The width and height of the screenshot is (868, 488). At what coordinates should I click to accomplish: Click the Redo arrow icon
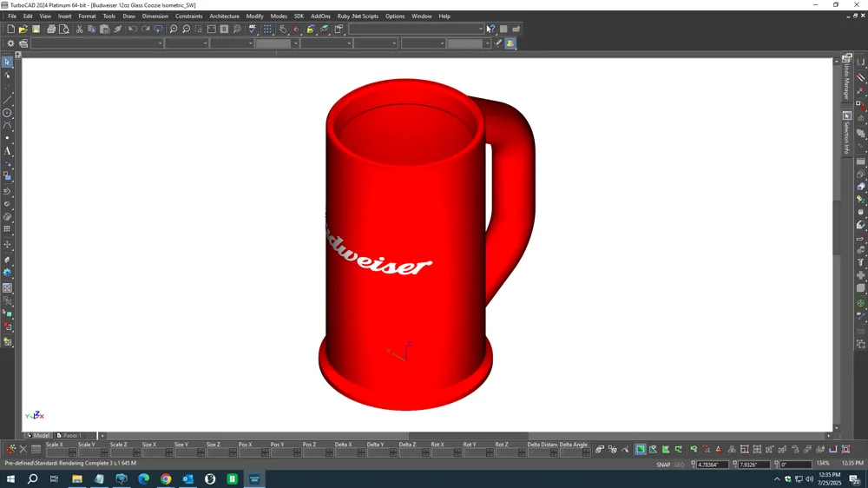click(146, 29)
